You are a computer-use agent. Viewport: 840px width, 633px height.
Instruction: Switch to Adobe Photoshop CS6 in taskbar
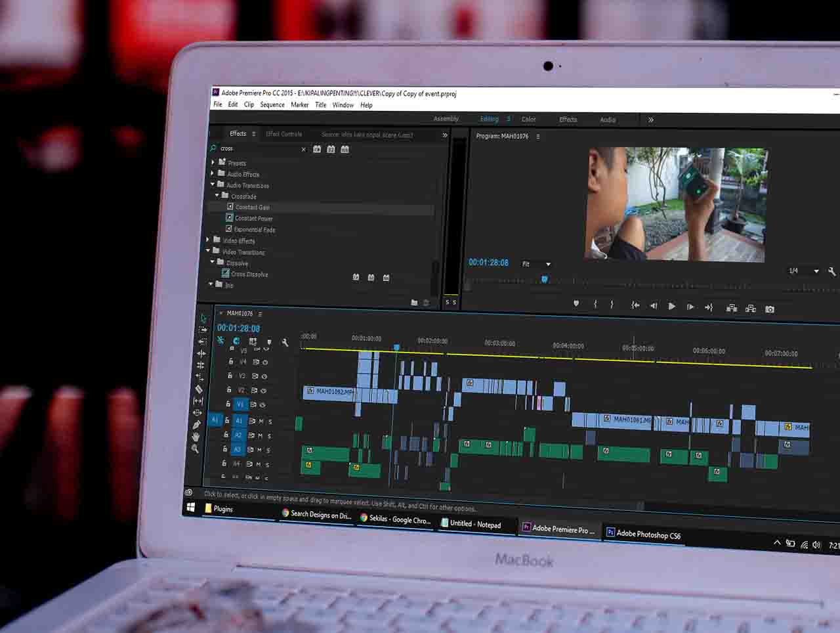pos(643,535)
